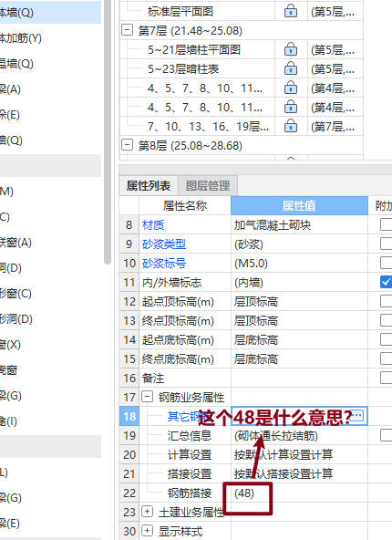The width and height of the screenshot is (392, 540).
Task: Click the 属性名称 column header
Action: (185, 205)
